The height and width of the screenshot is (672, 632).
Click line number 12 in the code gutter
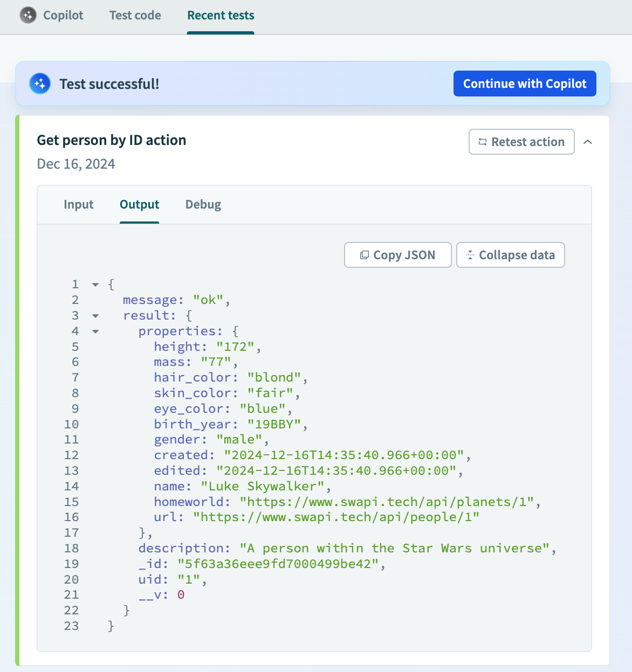(x=71, y=455)
